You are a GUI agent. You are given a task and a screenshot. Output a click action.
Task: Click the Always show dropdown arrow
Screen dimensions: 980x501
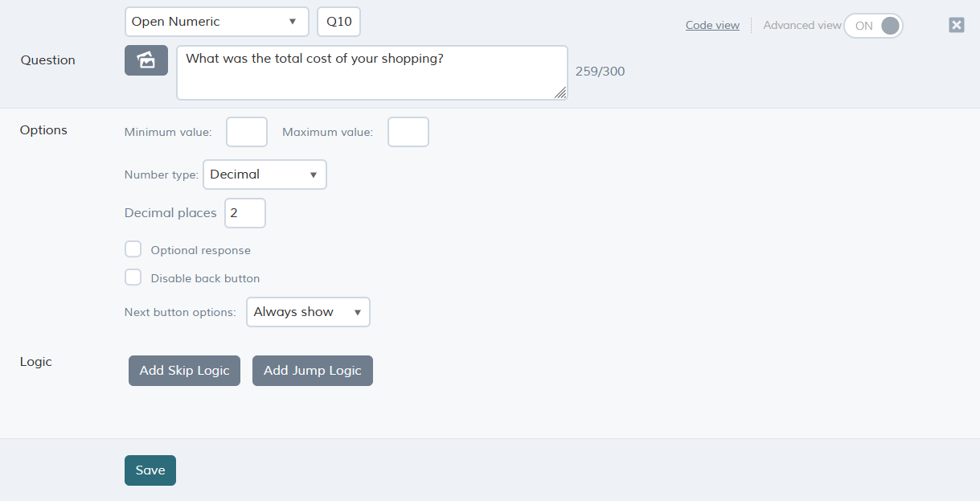click(x=358, y=312)
